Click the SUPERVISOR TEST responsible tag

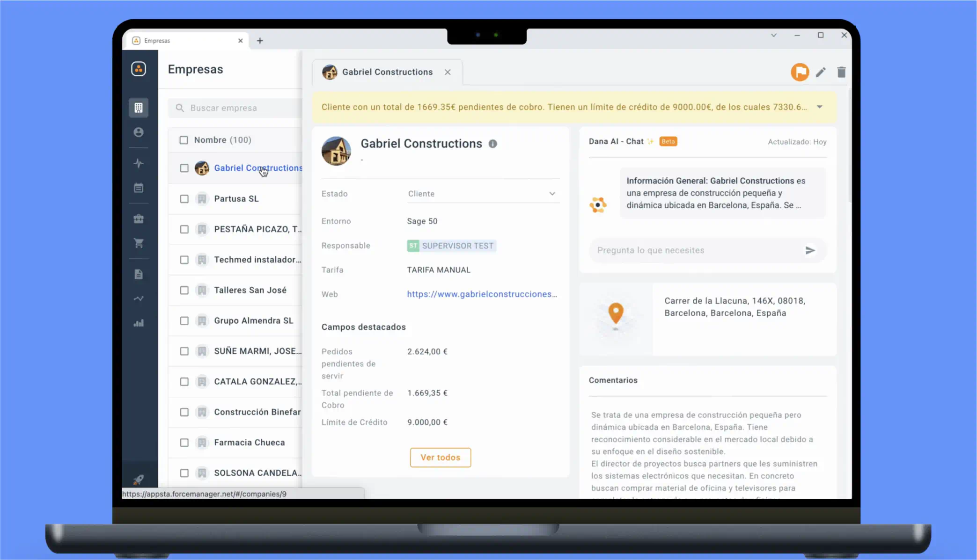point(452,246)
